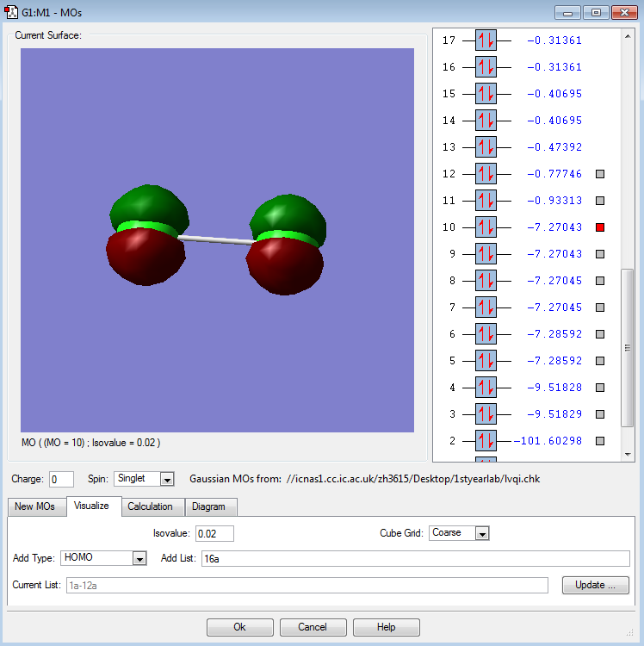This screenshot has width=644, height=646.
Task: Select the electron occupancy box for orbital 10
Action: 486,227
